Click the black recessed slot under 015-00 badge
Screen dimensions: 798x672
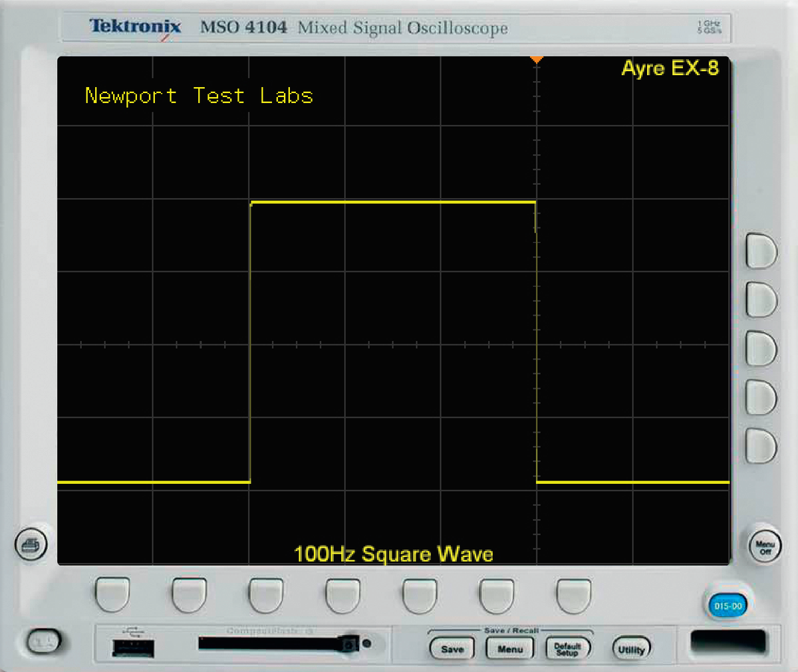point(728,641)
